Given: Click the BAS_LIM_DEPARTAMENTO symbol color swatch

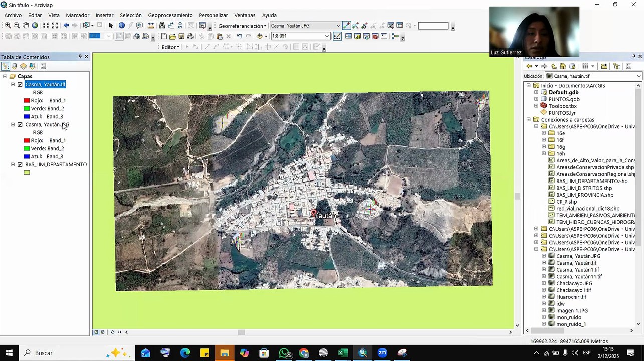Looking at the screenshot, I should pyautogui.click(x=27, y=173).
